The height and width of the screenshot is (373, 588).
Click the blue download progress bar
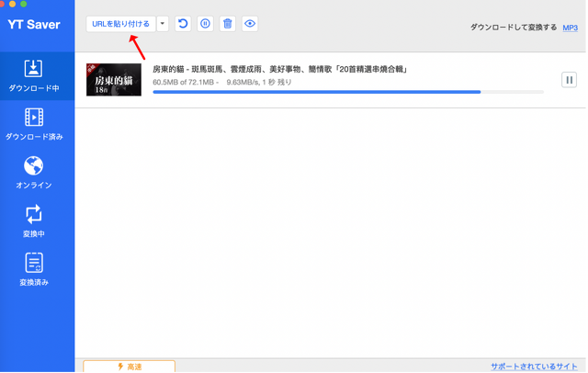pyautogui.click(x=317, y=92)
